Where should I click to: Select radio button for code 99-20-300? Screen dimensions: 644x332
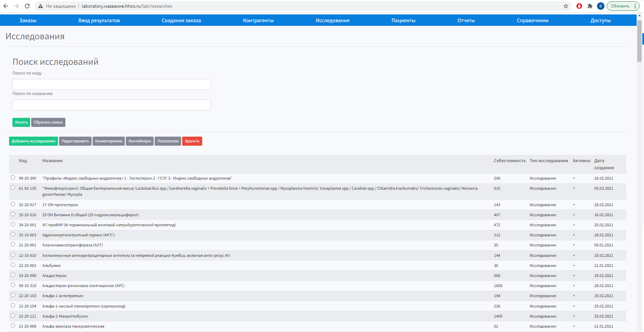(x=13, y=178)
